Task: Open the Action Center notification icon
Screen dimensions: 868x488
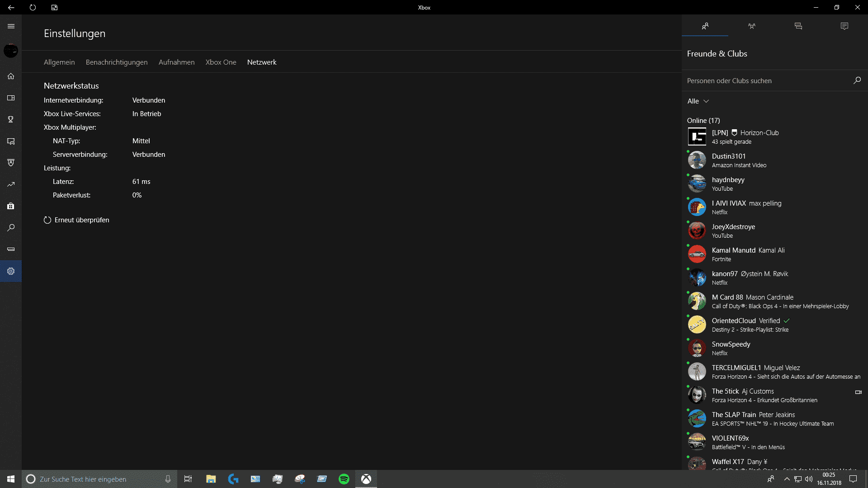Action: 853,479
